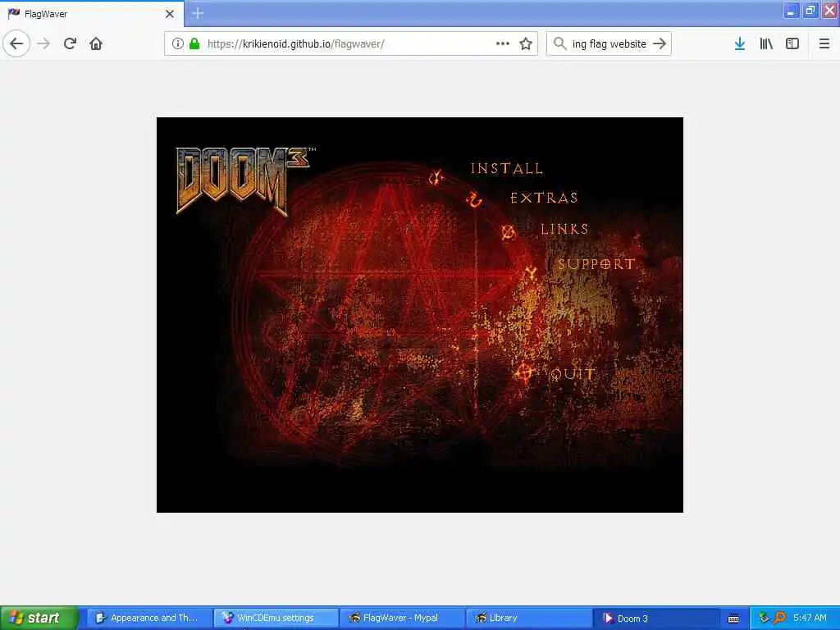The width and height of the screenshot is (840, 630).
Task: Click the orange magnifier tray icon
Action: (779, 618)
